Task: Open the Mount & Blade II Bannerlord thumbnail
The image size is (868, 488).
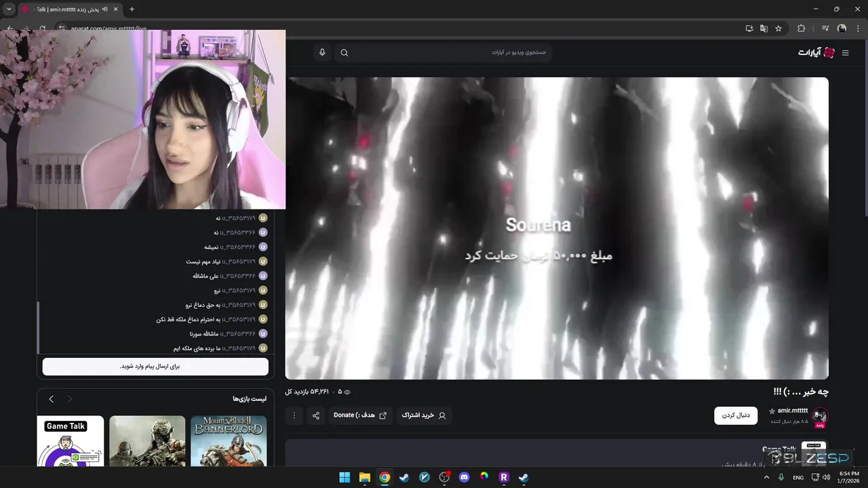Action: click(x=229, y=441)
